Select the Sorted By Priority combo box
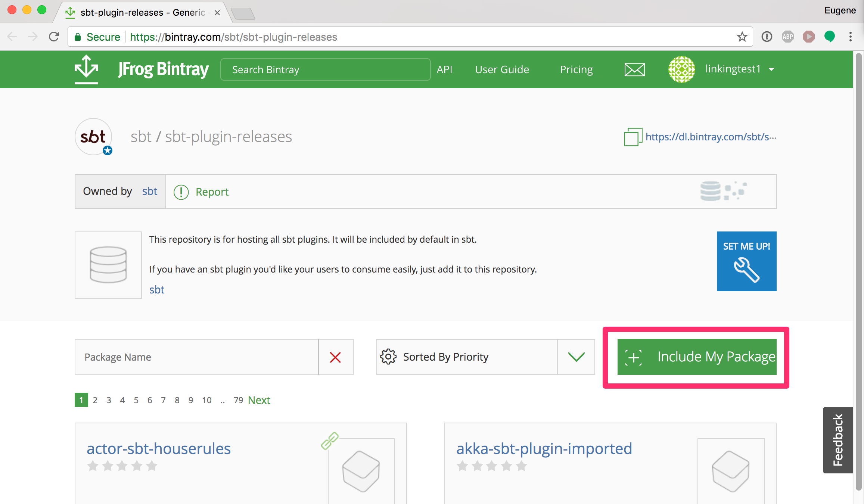The height and width of the screenshot is (504, 864). (485, 357)
